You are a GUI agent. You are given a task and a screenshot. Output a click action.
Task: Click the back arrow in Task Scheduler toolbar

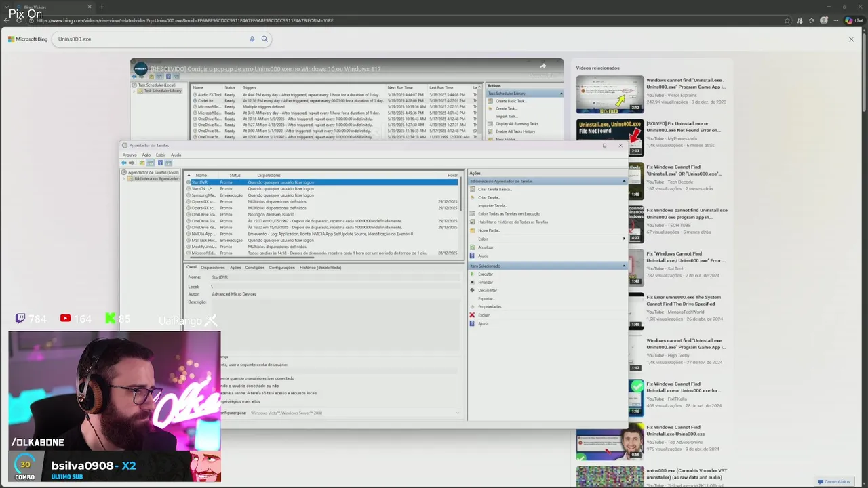click(123, 163)
